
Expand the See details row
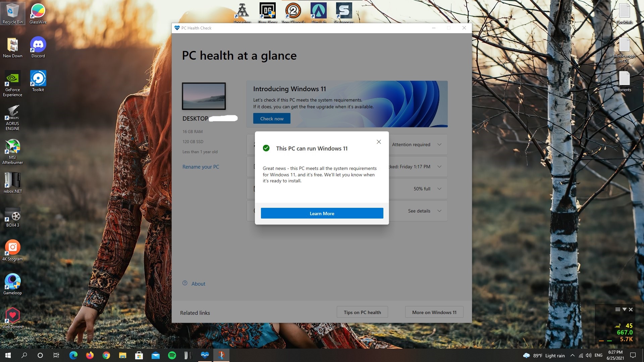(x=439, y=211)
